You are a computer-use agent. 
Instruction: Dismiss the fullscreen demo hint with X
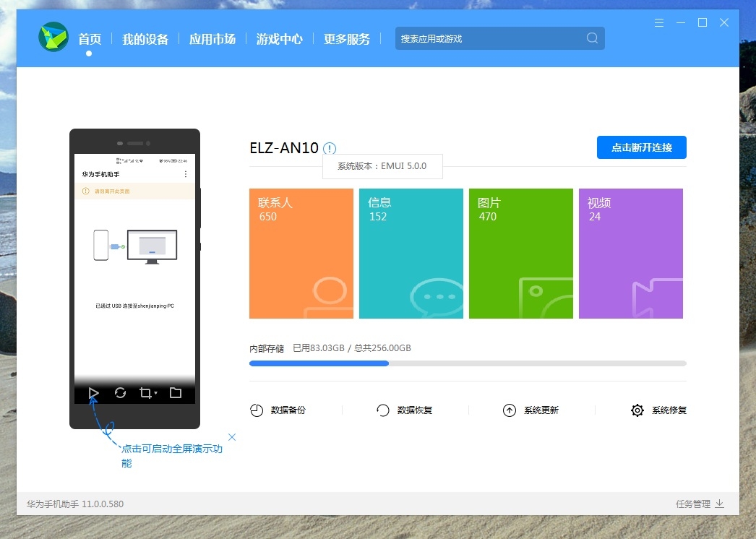(x=232, y=437)
